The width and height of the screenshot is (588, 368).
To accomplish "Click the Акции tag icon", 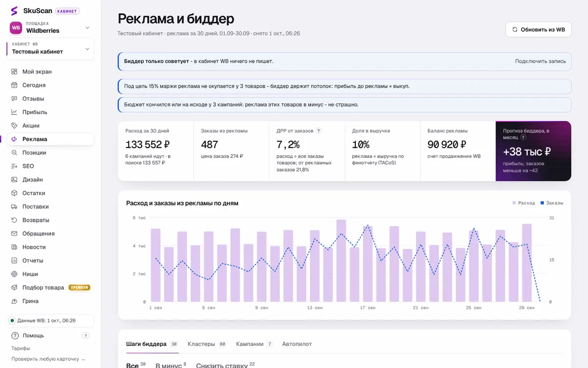I will [14, 126].
